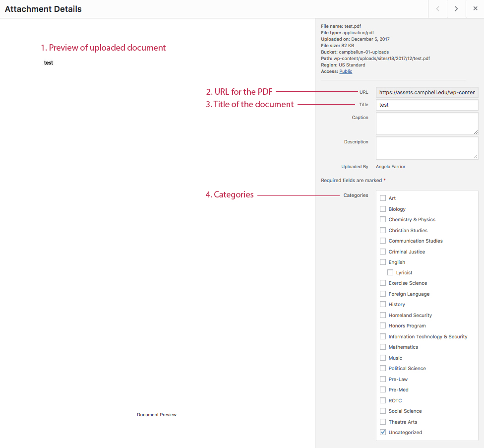Open the Public access link
The image size is (484, 448).
coord(346,71)
